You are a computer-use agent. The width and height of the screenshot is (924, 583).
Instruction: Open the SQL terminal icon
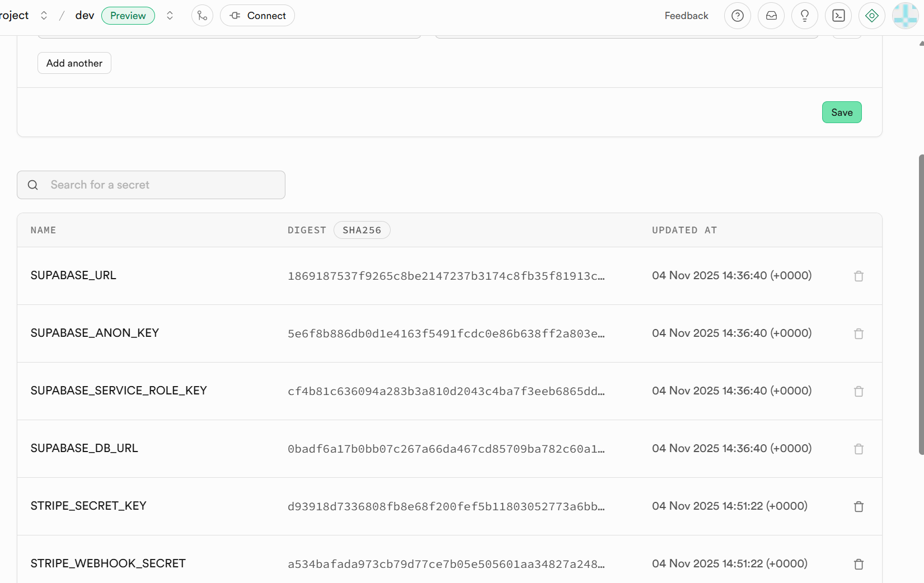point(838,16)
